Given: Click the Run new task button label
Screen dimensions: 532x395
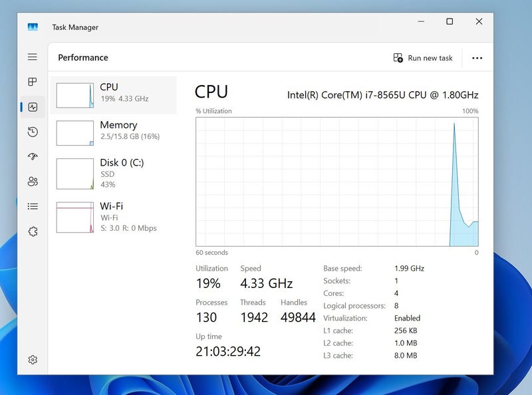Looking at the screenshot, I should 430,58.
